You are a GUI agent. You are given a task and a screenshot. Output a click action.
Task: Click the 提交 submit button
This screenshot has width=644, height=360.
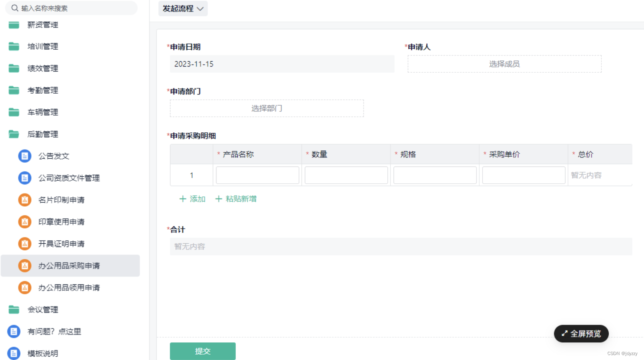pos(203,351)
